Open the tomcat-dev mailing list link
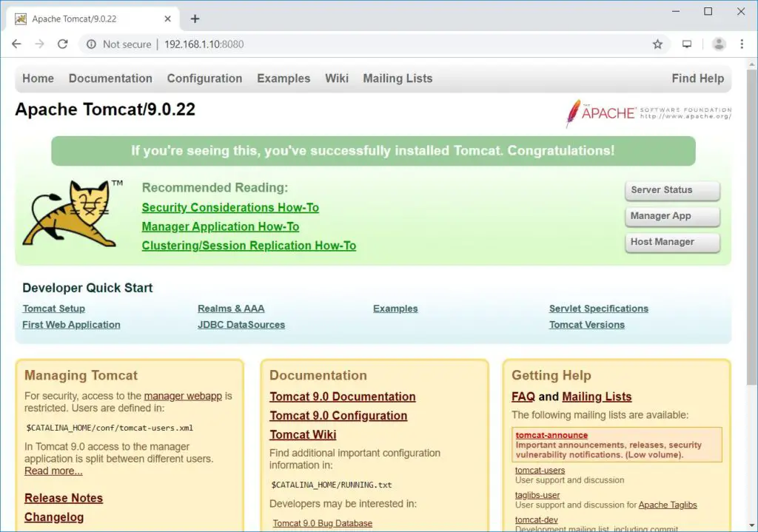The height and width of the screenshot is (532, 758). [x=536, y=520]
